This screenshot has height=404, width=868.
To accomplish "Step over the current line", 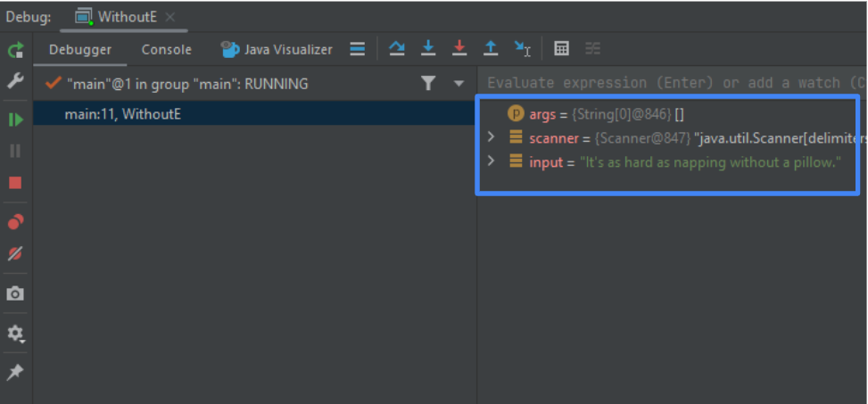I will tap(396, 49).
